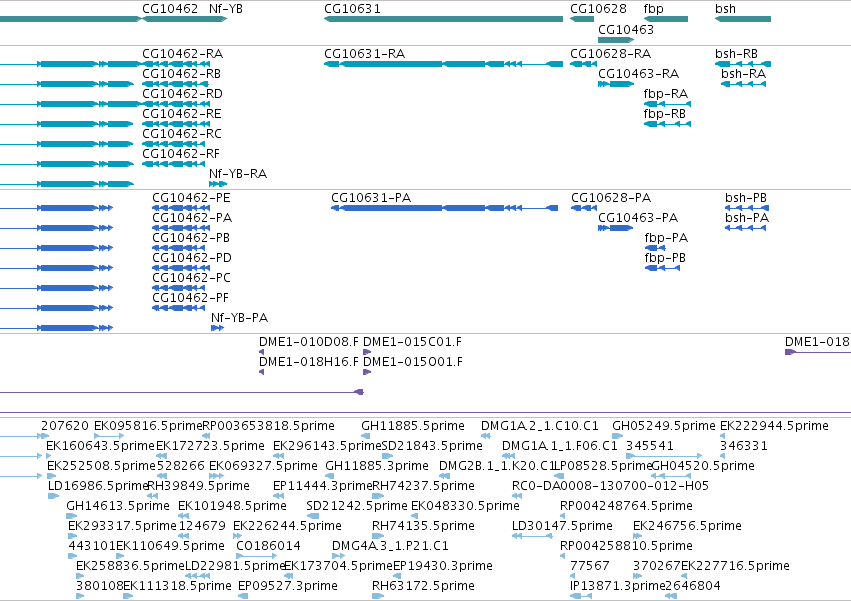
Task: Click the CG10631-RA transcript label
Action: (x=365, y=54)
